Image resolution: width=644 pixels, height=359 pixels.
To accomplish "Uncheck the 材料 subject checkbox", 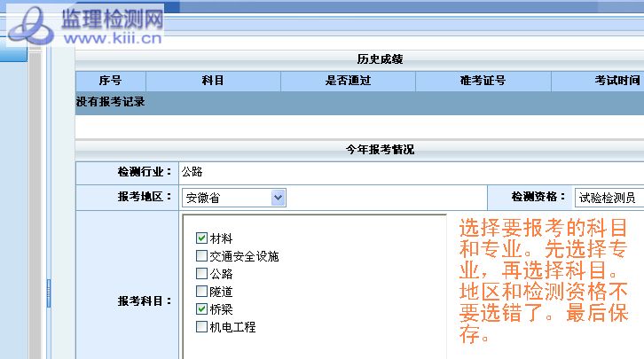I will coord(201,238).
